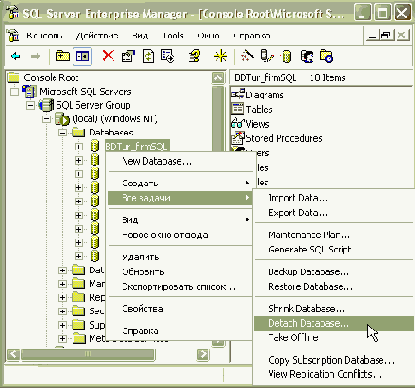Screen dimensions: 415x388
Task: Select Backup Database... in submenu
Action: point(334,272)
